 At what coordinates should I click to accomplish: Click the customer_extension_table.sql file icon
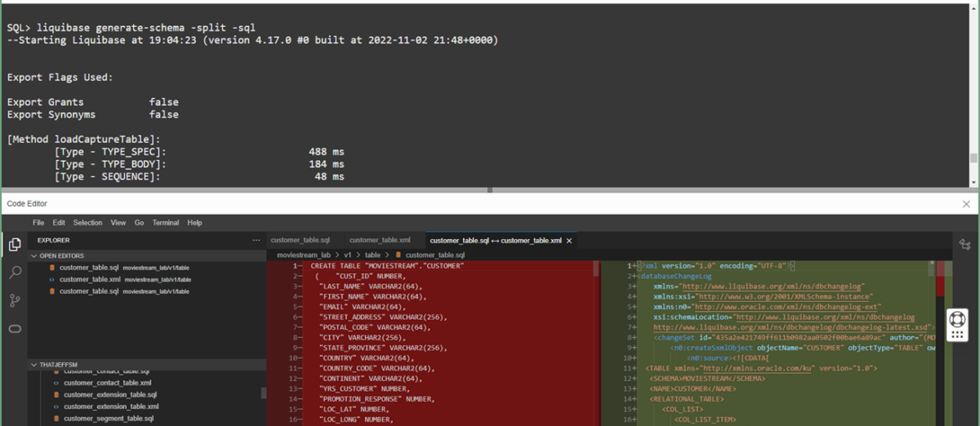[x=55, y=395]
